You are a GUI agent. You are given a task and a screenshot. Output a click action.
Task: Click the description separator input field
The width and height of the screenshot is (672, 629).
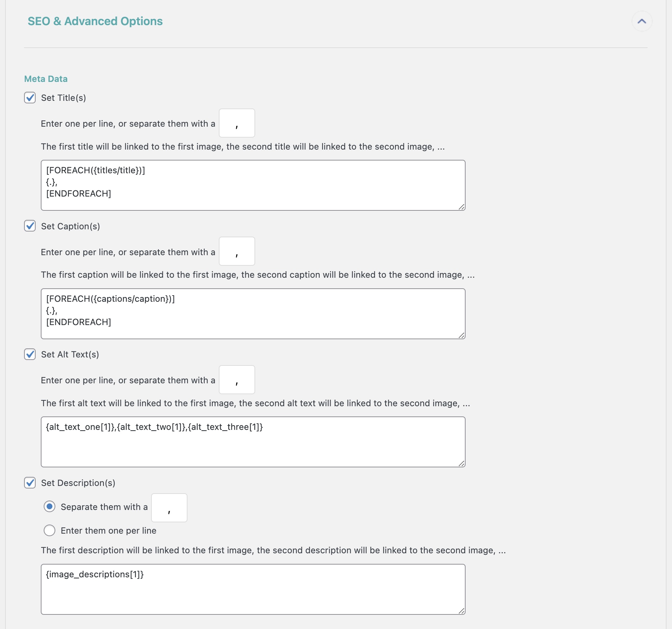coord(169,508)
